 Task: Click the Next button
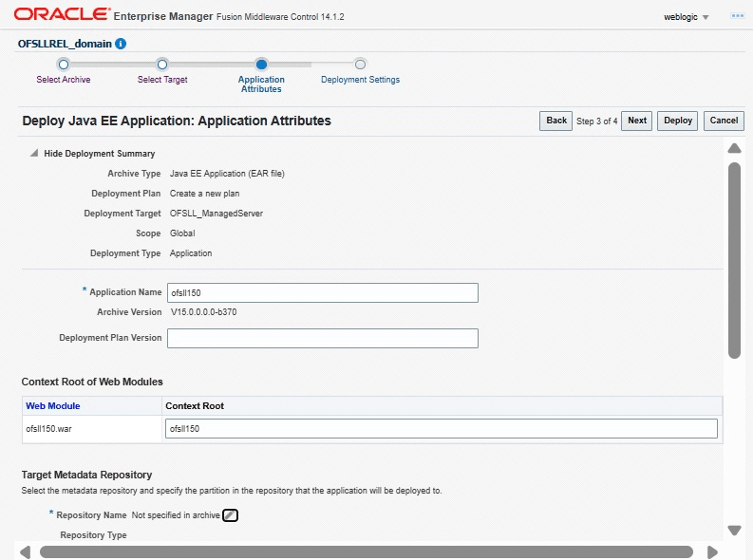[x=637, y=121]
